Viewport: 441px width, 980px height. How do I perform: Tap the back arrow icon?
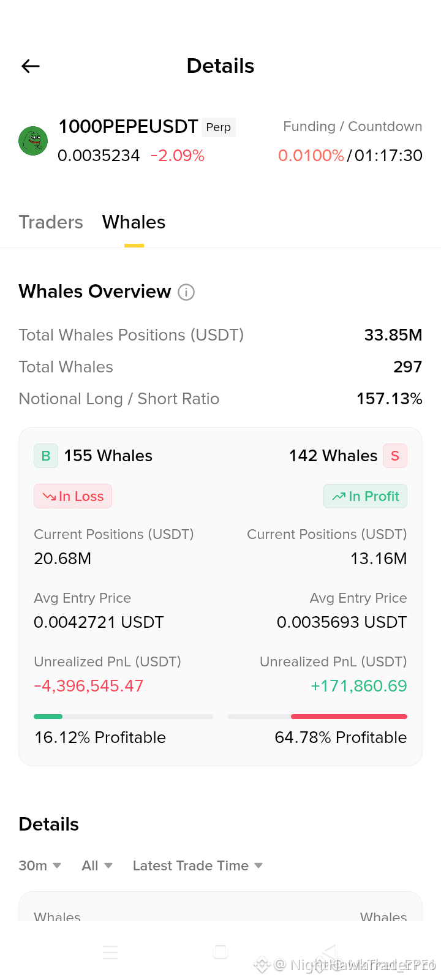(31, 66)
